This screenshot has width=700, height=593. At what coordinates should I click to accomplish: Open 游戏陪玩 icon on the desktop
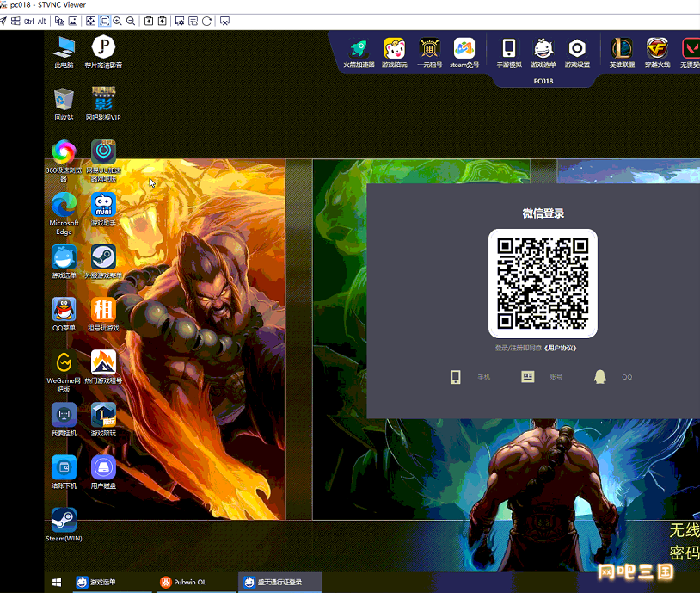pyautogui.click(x=103, y=420)
